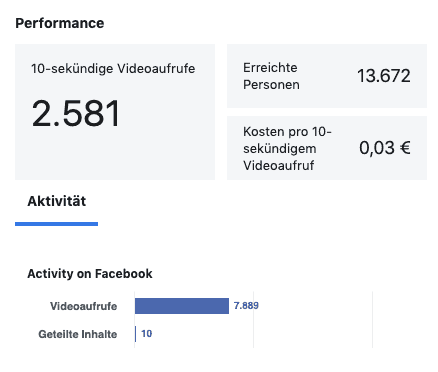
Task: Click the blue underline beneath Aktivität
Action: click(x=56, y=224)
